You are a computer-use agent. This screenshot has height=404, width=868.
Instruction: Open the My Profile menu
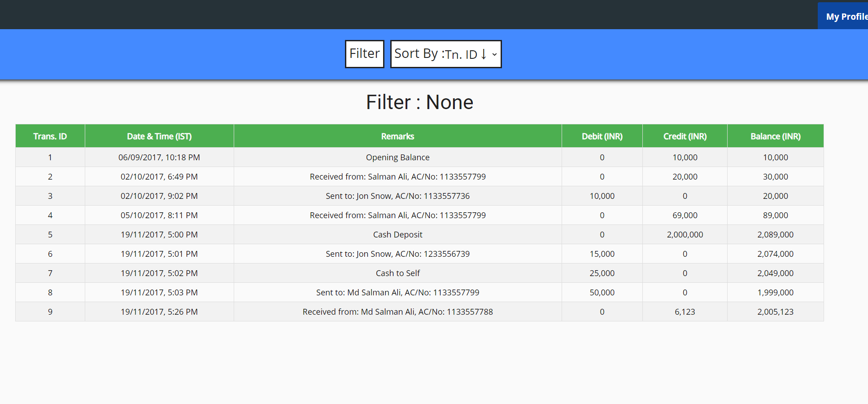tap(845, 17)
